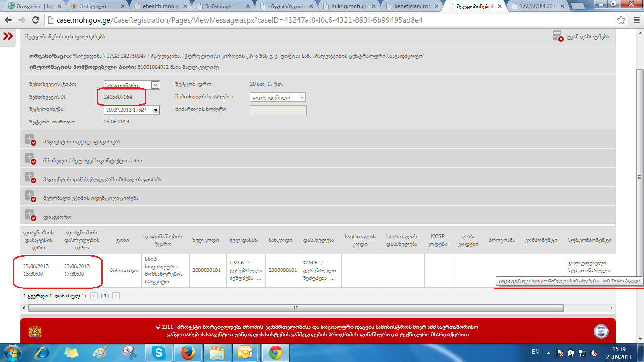Viewport: 644px width, 362px height.
Task: Click the horizontal scrollbar under the table
Action: [296, 308]
